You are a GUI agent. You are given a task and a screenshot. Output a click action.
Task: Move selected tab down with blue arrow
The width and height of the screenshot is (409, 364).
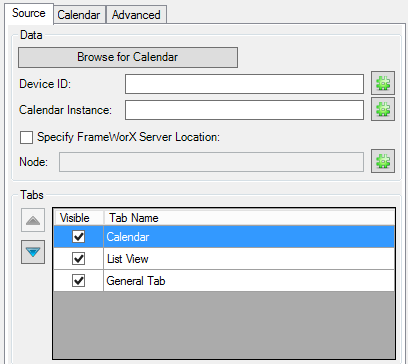[33, 252]
